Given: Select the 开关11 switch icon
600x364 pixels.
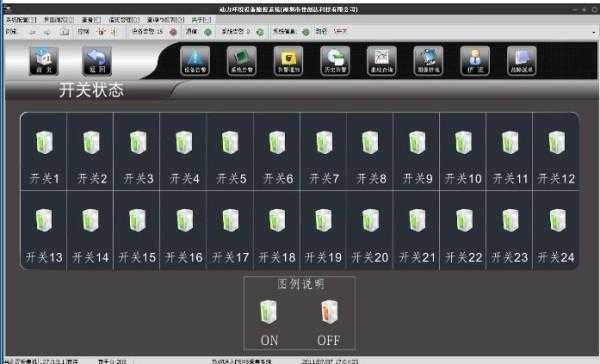Looking at the screenshot, I should pos(510,142).
